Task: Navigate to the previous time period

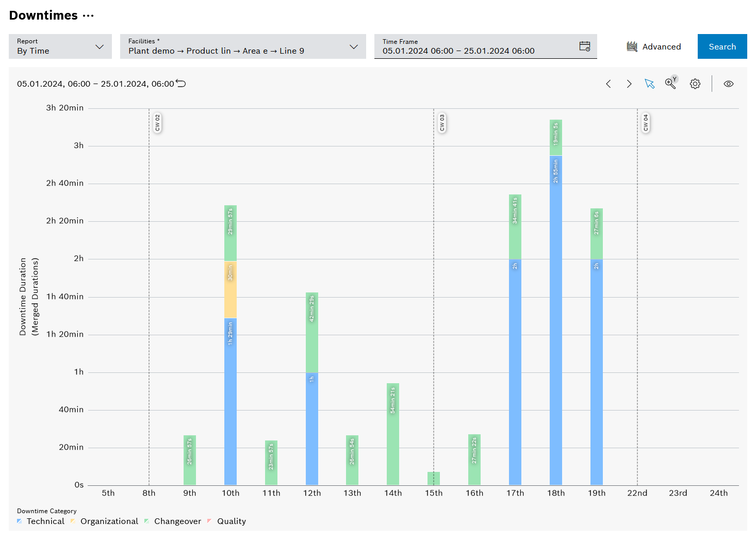Action: 609,84
